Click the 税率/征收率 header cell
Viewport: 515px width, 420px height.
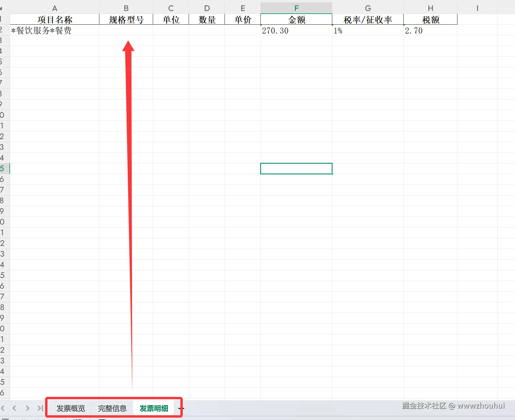pyautogui.click(x=368, y=19)
